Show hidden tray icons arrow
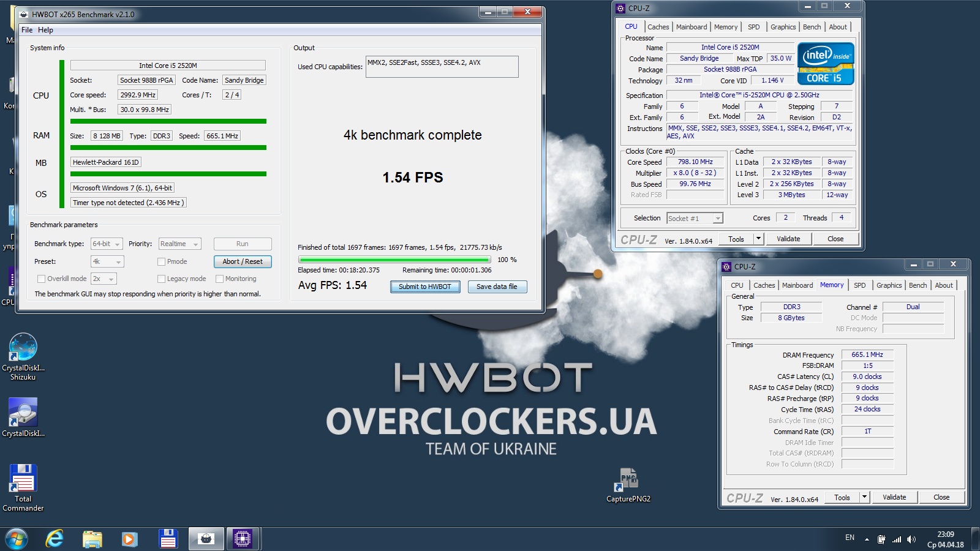Viewport: 980px width, 551px height. pos(867,539)
